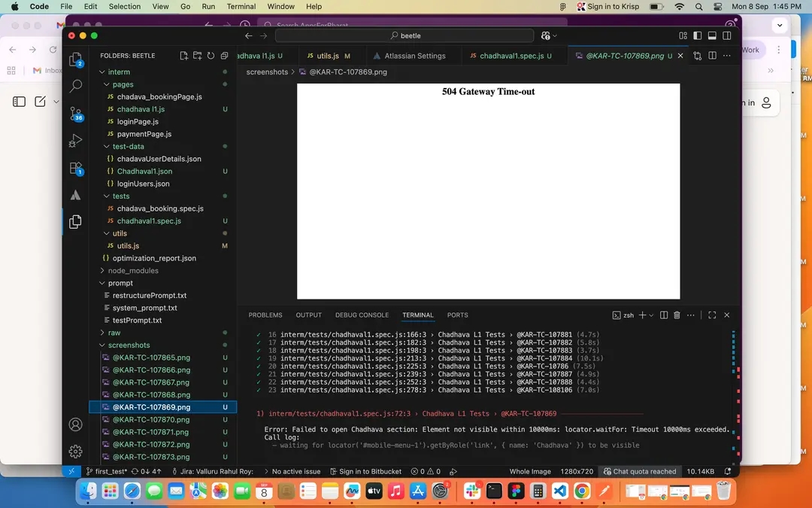The height and width of the screenshot is (508, 812).
Task: Open the new terminal launch profile dropdown
Action: point(651,315)
